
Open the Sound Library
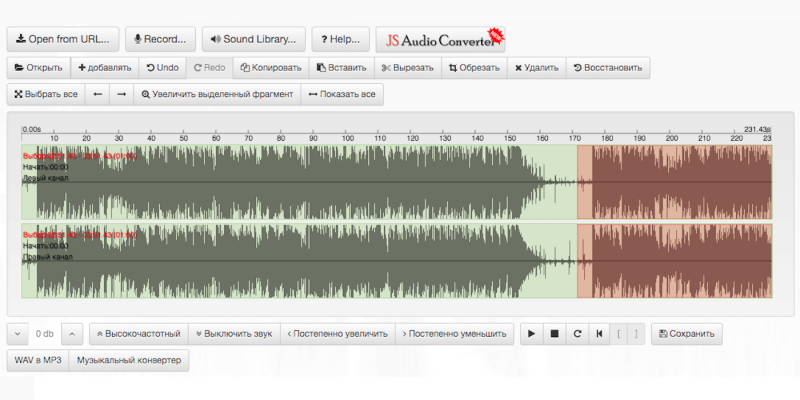(x=254, y=39)
